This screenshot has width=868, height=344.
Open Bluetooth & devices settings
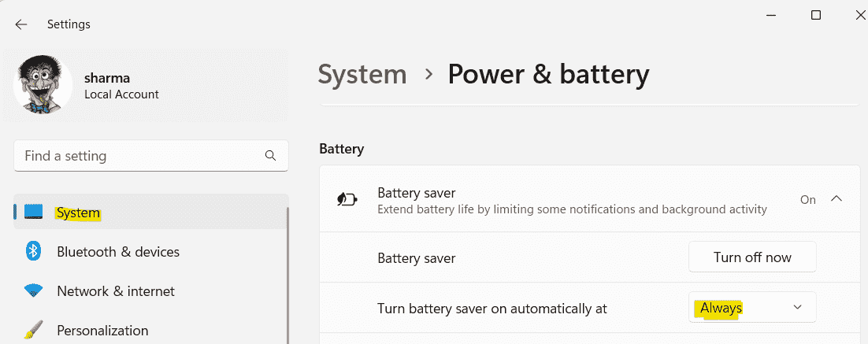tap(118, 252)
